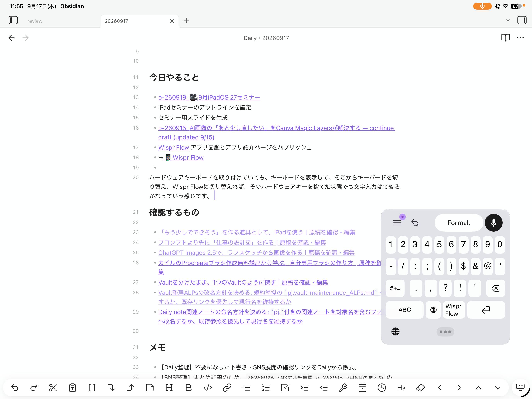Image resolution: width=532 pixels, height=399 pixels.
Task: Paste with the clipboard icon
Action: [72, 388]
